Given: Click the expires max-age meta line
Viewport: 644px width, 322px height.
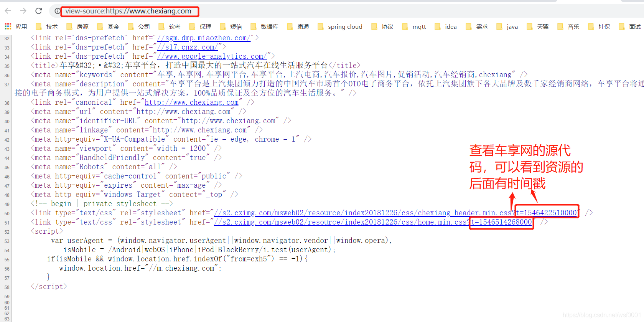Looking at the screenshot, I should pos(126,185).
